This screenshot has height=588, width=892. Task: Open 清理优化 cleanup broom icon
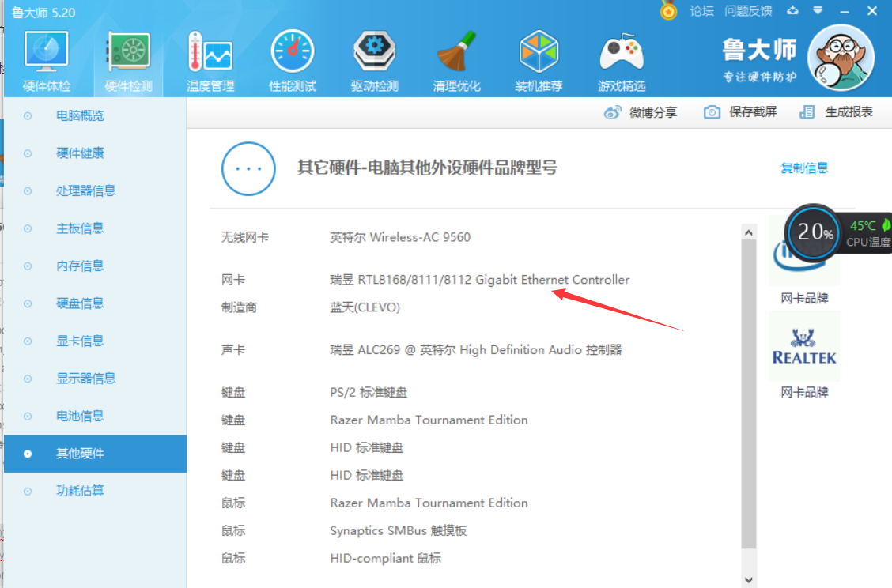coord(456,61)
